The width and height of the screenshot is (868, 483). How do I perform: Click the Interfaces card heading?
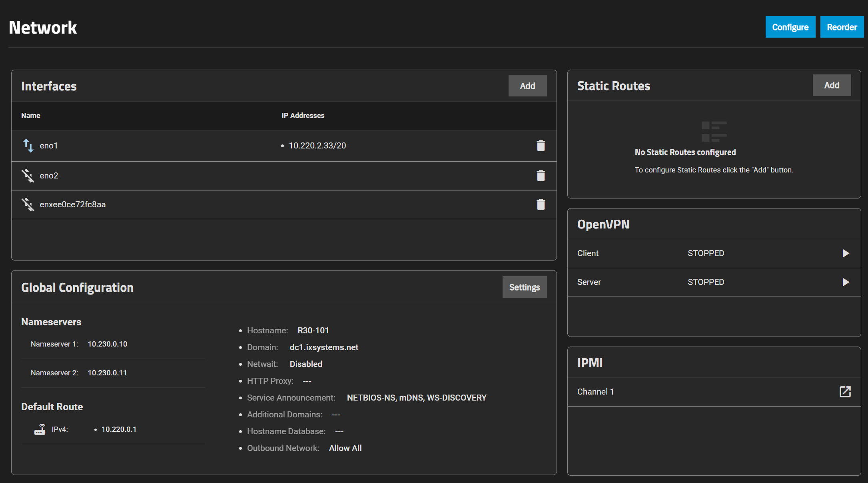pos(49,86)
